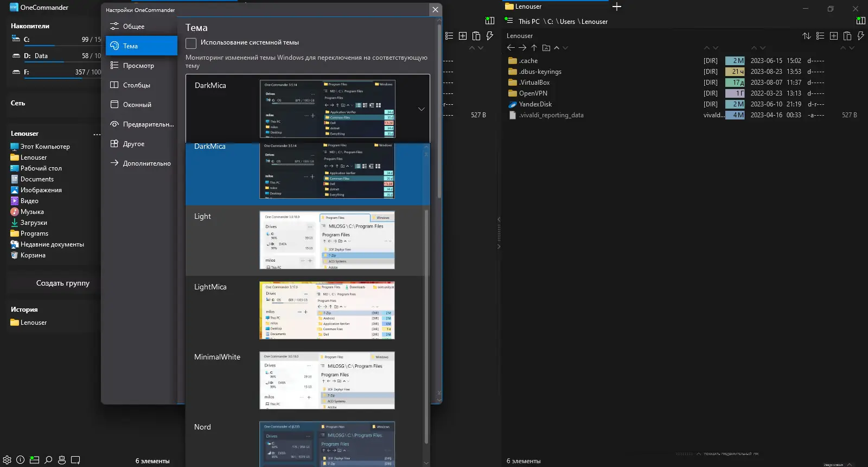Click the new item plus icon in right pane
The height and width of the screenshot is (467, 868).
point(834,36)
